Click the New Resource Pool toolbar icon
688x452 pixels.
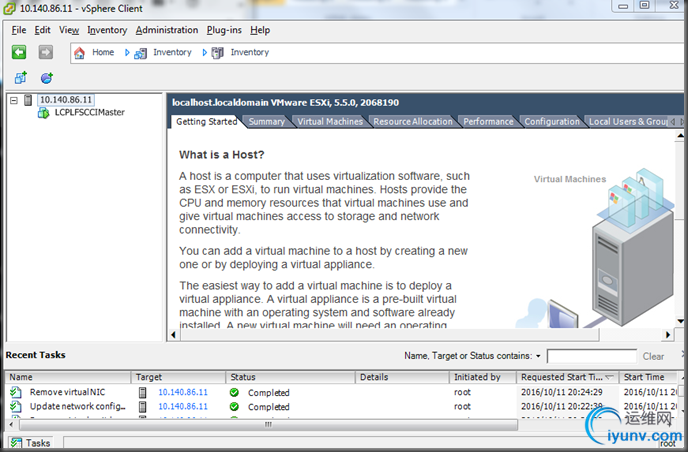[x=47, y=78]
